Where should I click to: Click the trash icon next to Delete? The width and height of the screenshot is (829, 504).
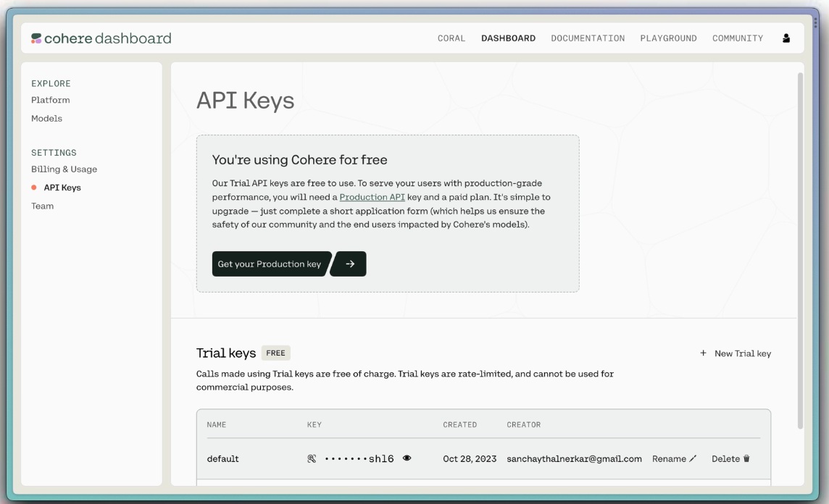746,458
